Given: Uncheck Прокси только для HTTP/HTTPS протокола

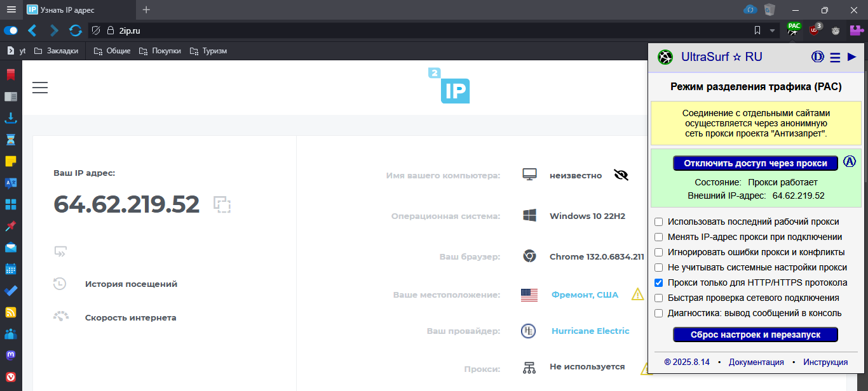Looking at the screenshot, I should point(659,282).
